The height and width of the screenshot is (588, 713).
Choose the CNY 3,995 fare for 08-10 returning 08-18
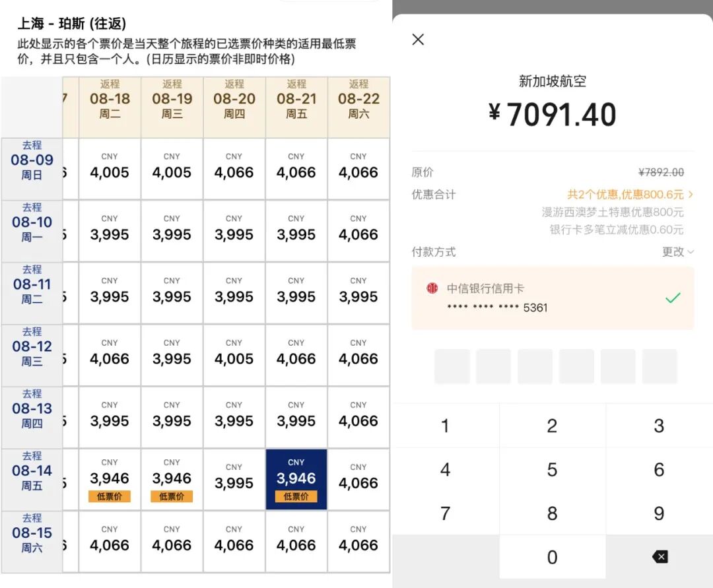tap(109, 227)
